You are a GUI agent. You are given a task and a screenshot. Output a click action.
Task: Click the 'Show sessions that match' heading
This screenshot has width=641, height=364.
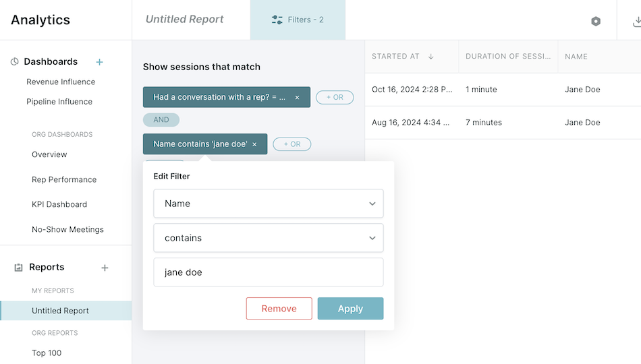(x=202, y=67)
